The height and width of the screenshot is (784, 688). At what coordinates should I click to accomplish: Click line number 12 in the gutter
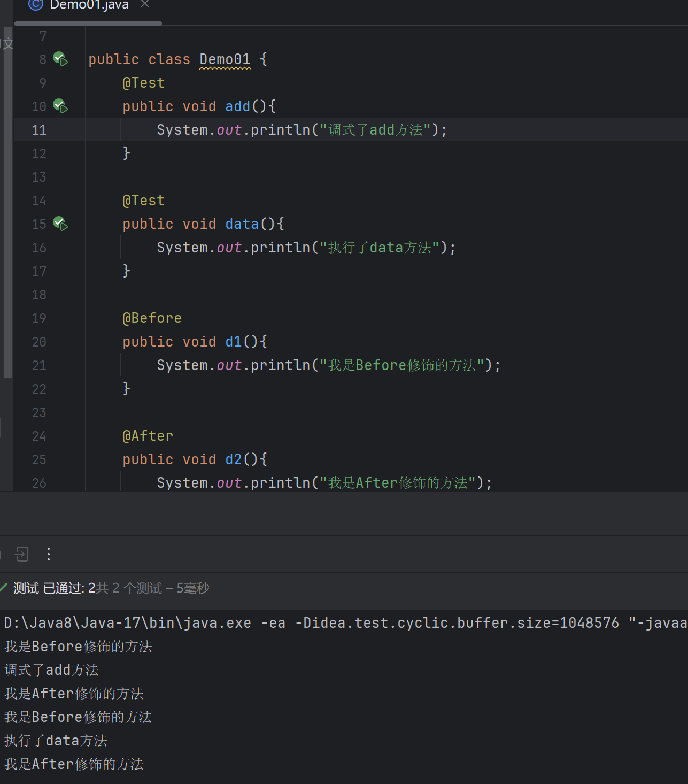(x=39, y=154)
